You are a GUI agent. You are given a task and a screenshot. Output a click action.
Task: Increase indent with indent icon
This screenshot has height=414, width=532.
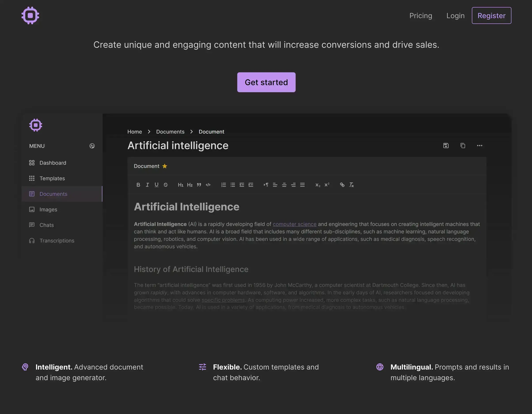coord(251,185)
